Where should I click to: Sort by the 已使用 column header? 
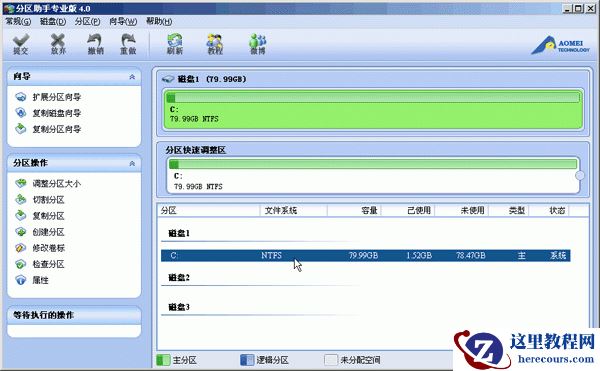coord(408,210)
